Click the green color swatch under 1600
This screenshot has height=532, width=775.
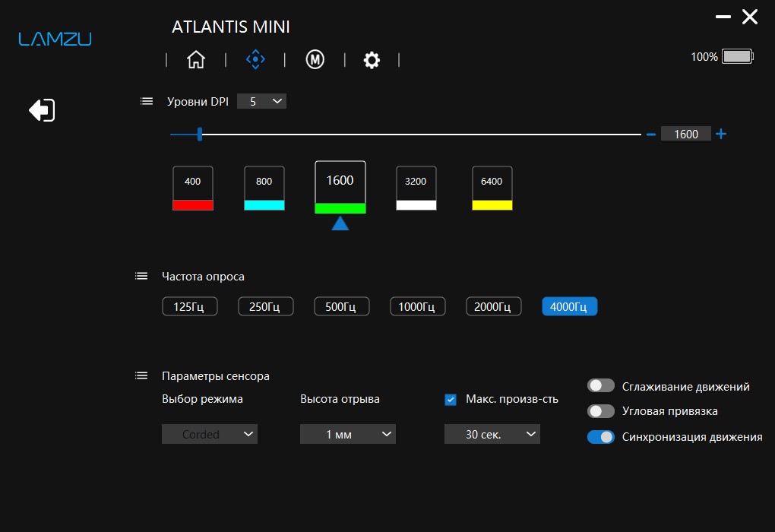pos(340,208)
